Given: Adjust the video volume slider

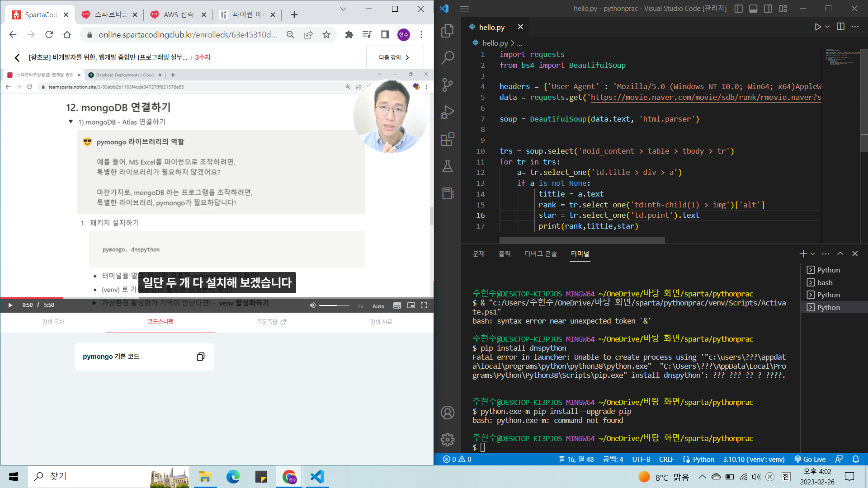Looking at the screenshot, I should point(334,305).
